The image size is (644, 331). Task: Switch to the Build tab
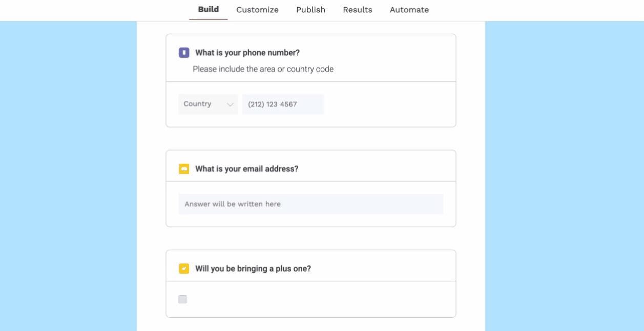[x=209, y=10]
